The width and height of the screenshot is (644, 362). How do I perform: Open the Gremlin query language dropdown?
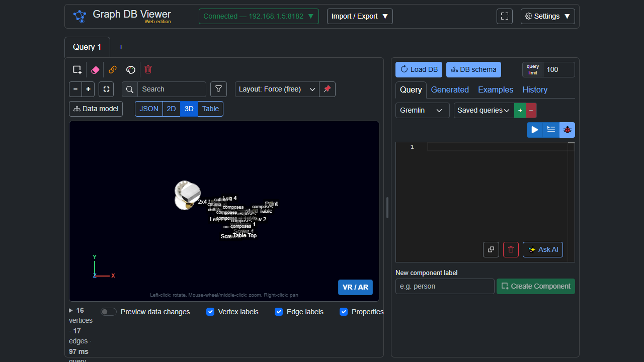click(x=423, y=110)
